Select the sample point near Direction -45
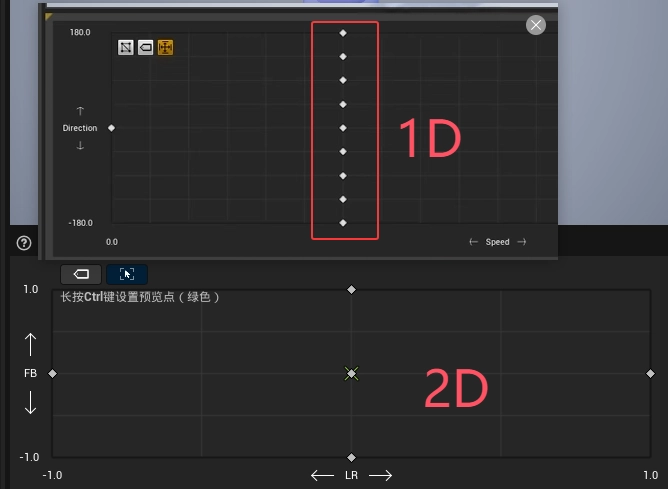668x489 pixels. pyautogui.click(x=343, y=152)
